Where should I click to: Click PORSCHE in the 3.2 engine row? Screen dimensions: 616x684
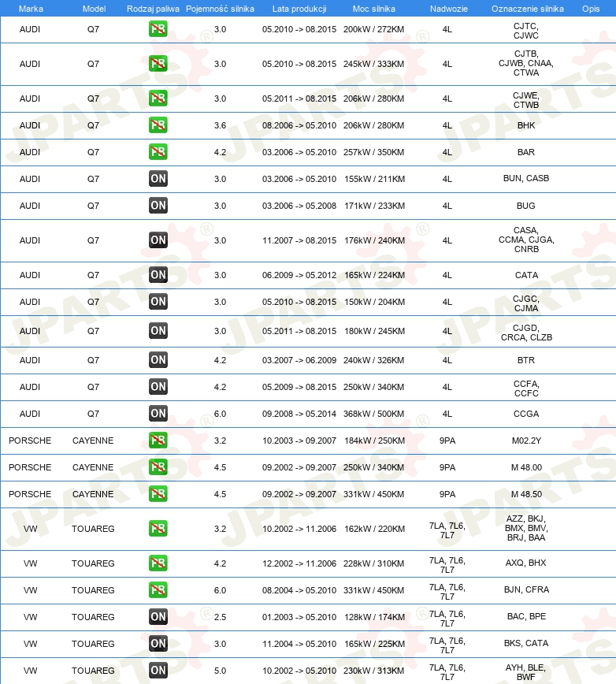pos(30,441)
